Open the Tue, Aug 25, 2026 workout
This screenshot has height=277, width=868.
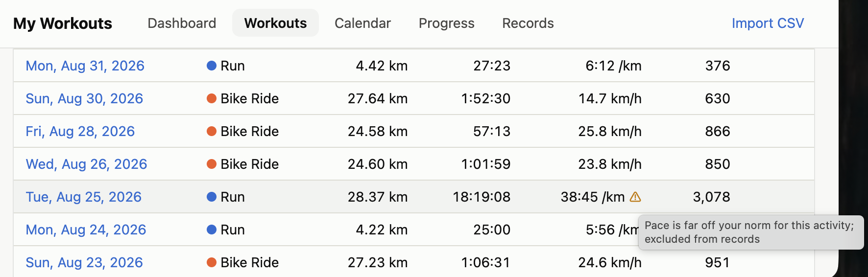coord(83,197)
